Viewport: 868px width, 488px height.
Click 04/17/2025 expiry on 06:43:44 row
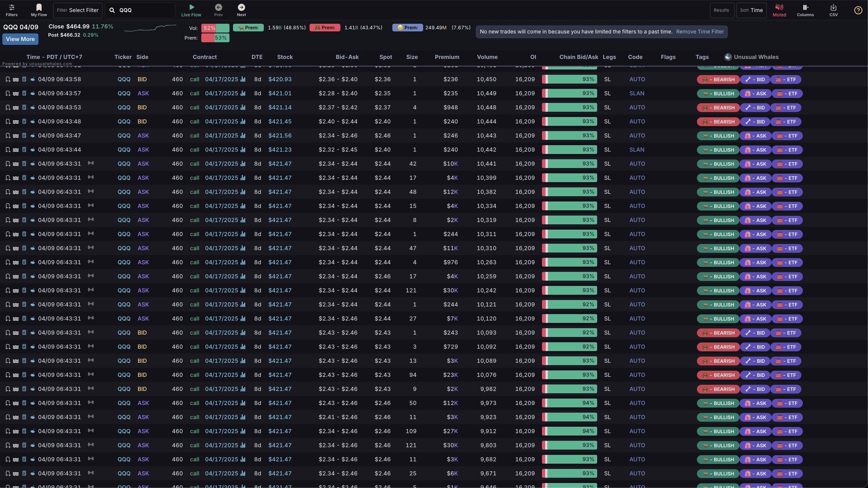coord(221,150)
